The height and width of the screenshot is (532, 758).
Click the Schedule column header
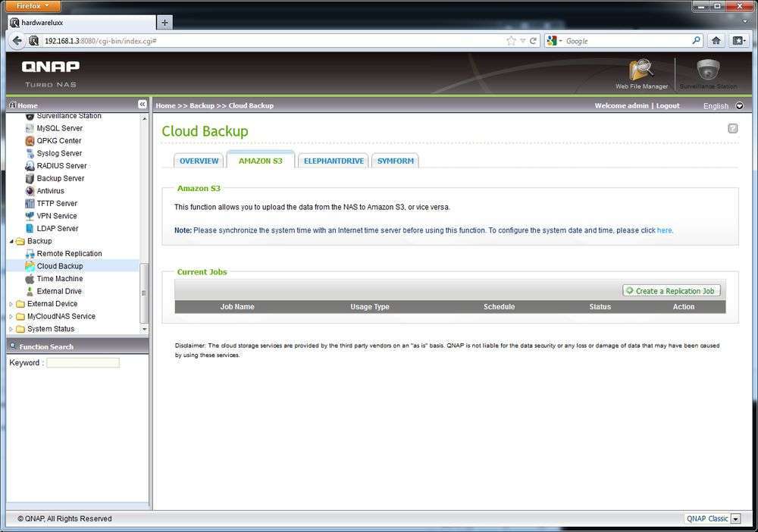tap(499, 307)
